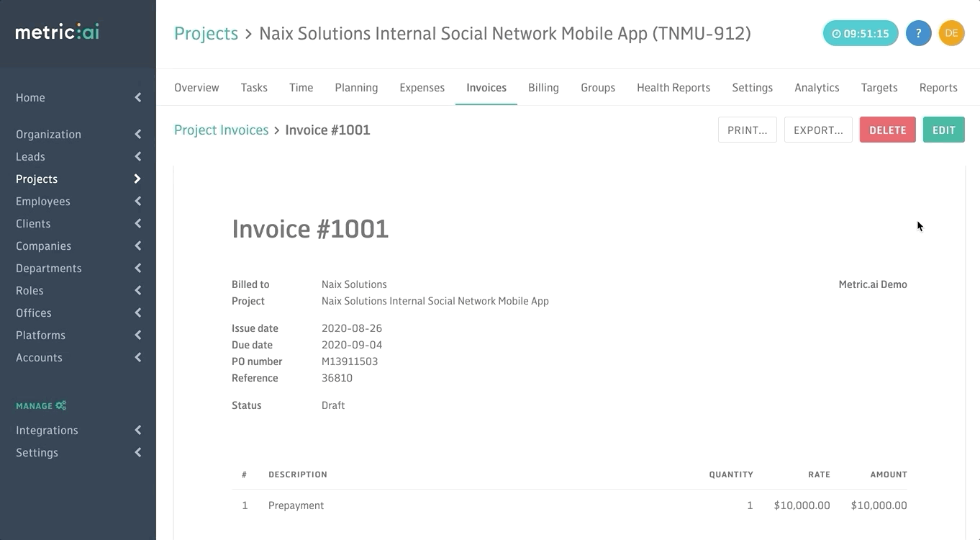Open Settings in the sidebar

pos(37,452)
